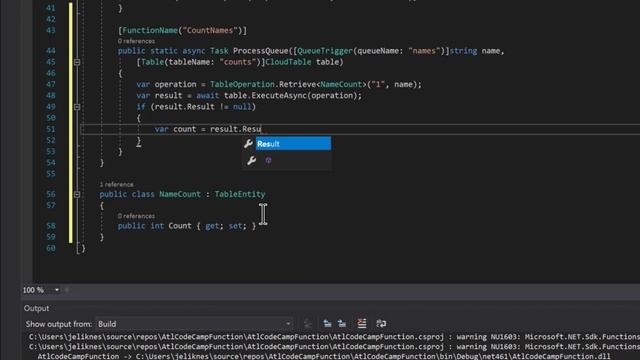Pick second IntelliSense entry below Result
640x360 pixels.
coord(287,161)
